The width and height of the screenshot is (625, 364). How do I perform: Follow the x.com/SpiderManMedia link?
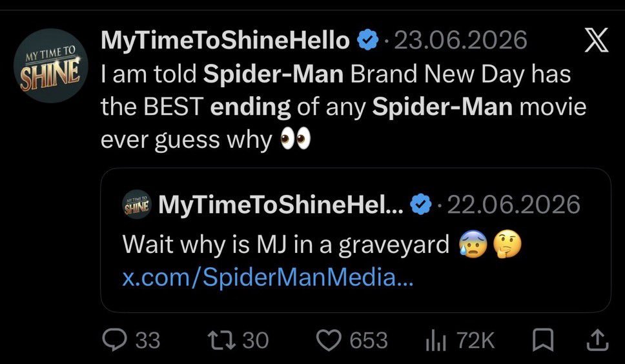(268, 278)
